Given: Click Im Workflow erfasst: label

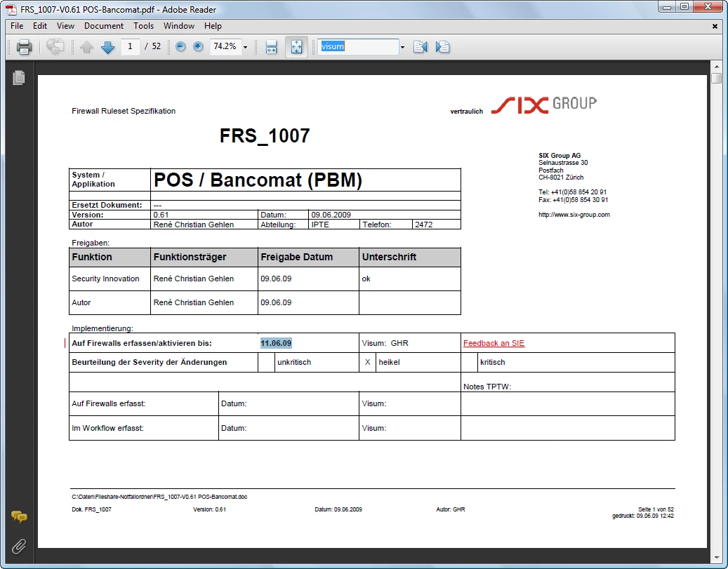Looking at the screenshot, I should pos(107,428).
